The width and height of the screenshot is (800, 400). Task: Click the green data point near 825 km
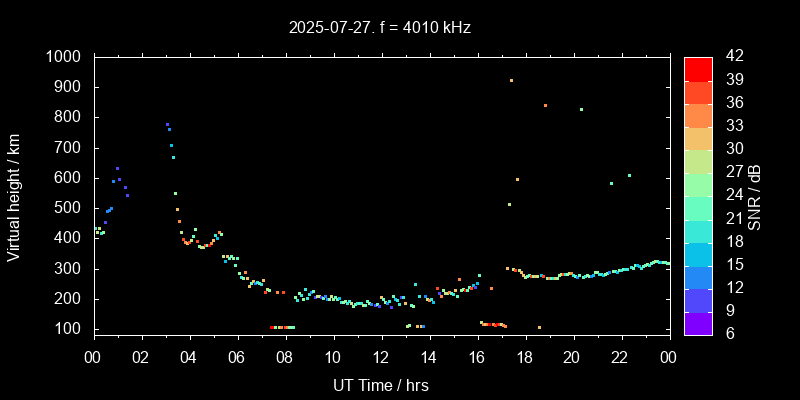[581, 109]
